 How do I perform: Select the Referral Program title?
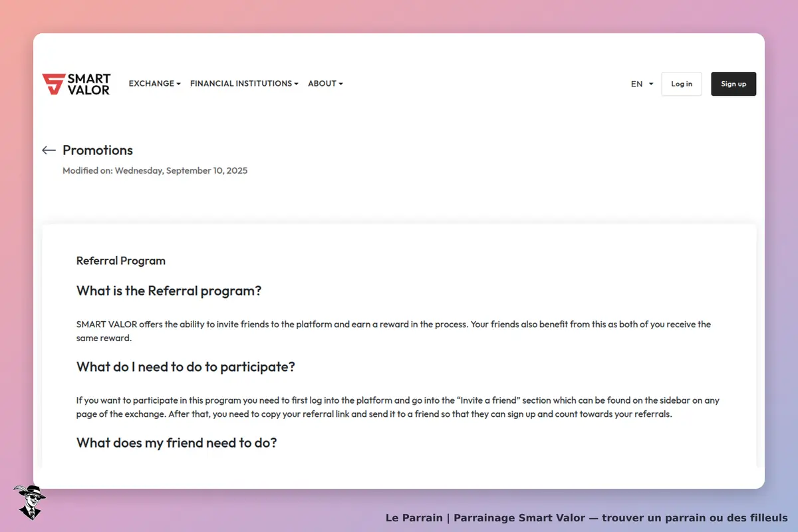tap(121, 261)
